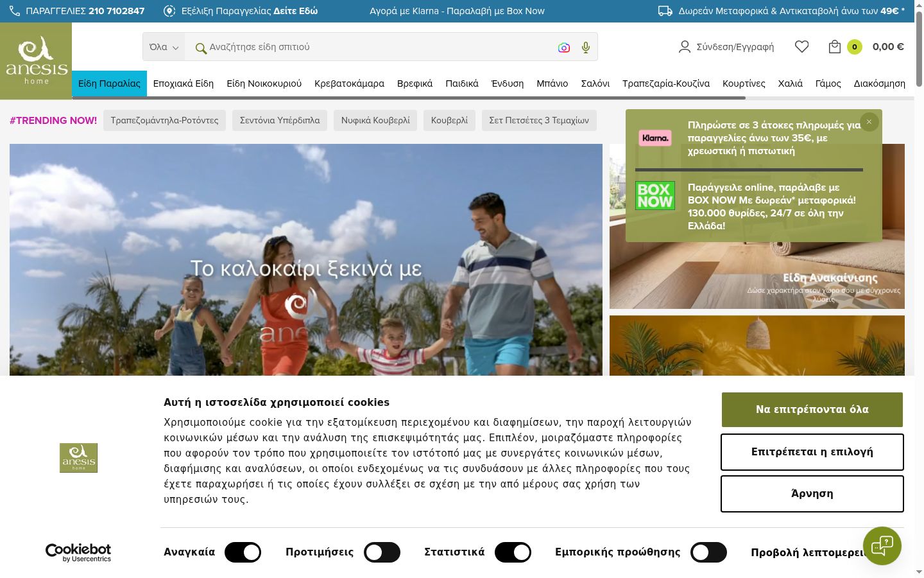Expand Προβολή λεπτομερειών cookie details

coord(809,552)
